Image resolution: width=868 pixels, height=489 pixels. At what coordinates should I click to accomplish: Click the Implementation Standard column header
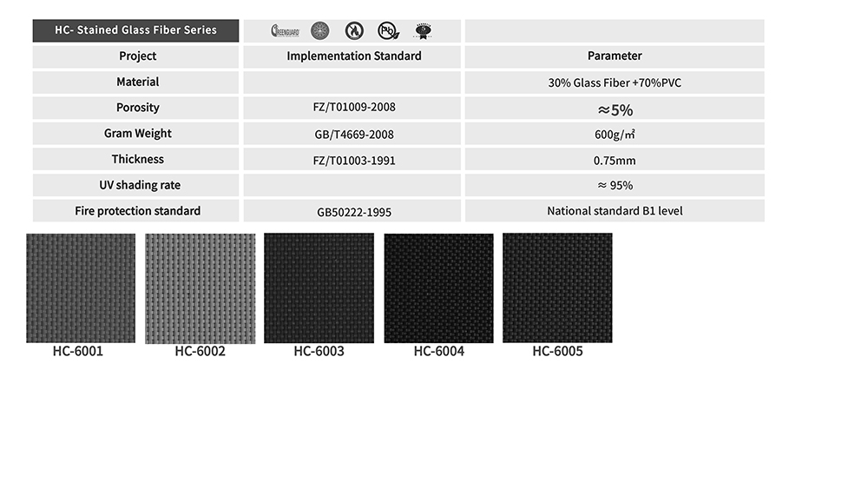click(353, 56)
